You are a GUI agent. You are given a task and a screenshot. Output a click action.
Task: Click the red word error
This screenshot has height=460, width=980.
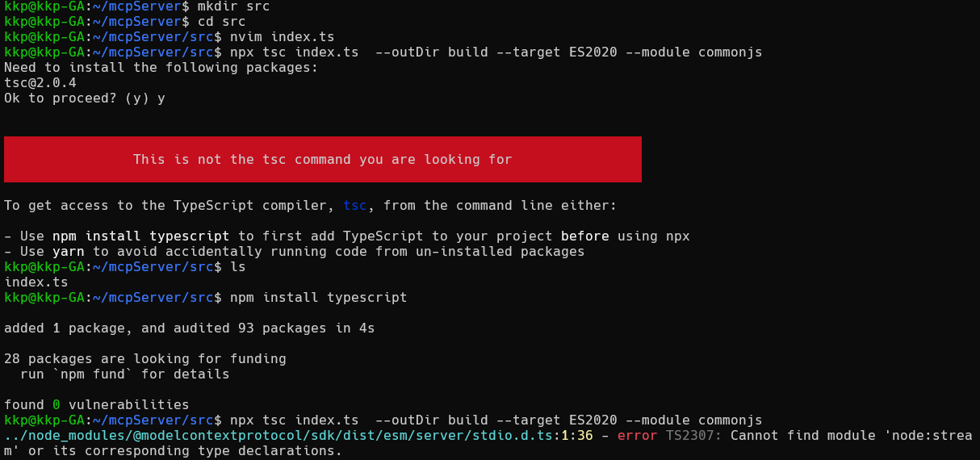637,436
